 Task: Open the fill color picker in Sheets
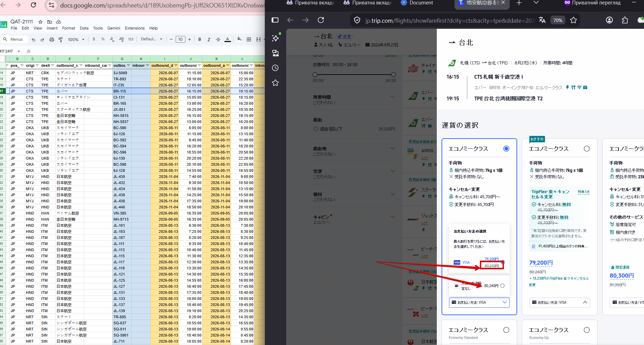tap(239, 39)
